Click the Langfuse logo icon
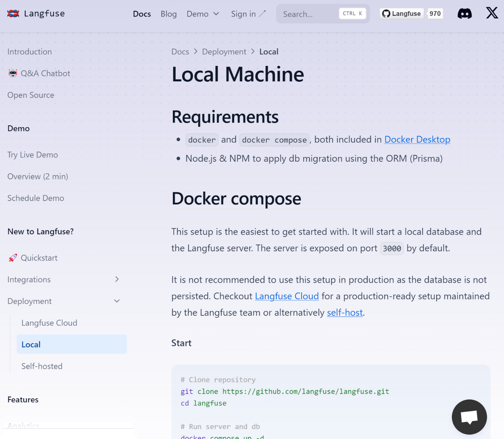 pyautogui.click(x=13, y=14)
